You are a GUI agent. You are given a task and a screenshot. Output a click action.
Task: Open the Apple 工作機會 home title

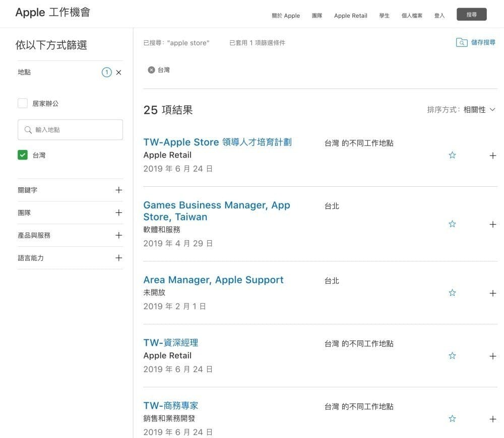coord(53,13)
